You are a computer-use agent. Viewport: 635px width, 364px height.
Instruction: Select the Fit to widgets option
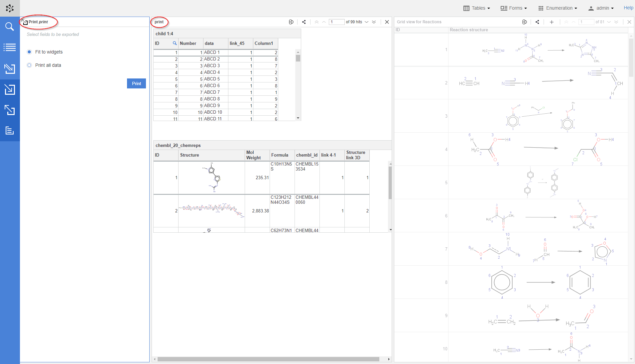click(x=30, y=52)
